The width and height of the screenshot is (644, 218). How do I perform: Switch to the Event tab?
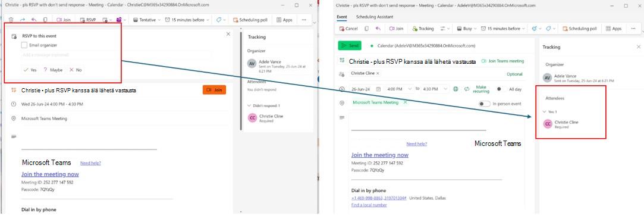point(342,17)
